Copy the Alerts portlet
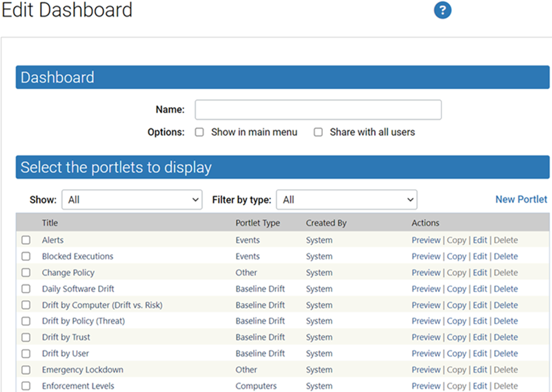Viewport: 552px width, 392px height. tap(456, 240)
